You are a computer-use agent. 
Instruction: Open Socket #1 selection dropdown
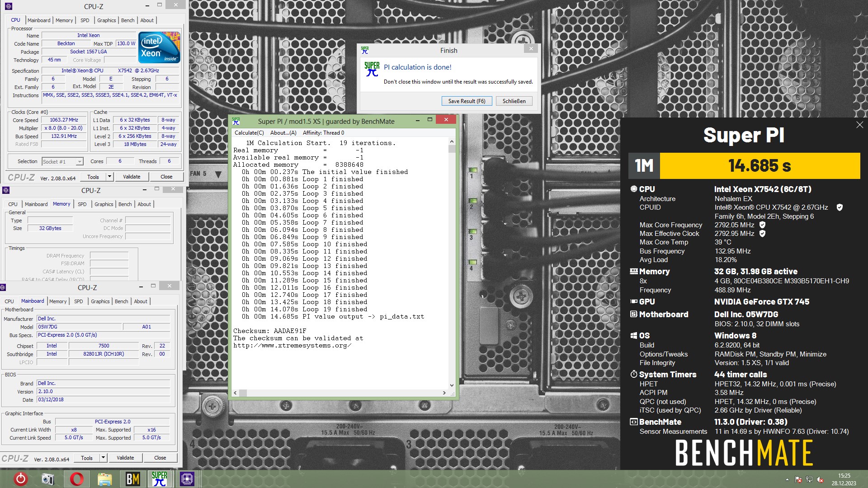click(x=62, y=161)
